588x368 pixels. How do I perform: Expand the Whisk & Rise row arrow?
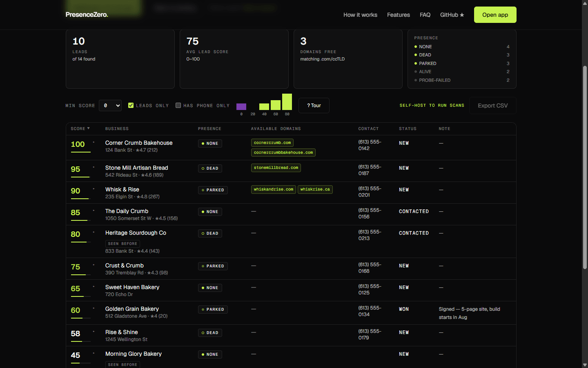click(94, 189)
